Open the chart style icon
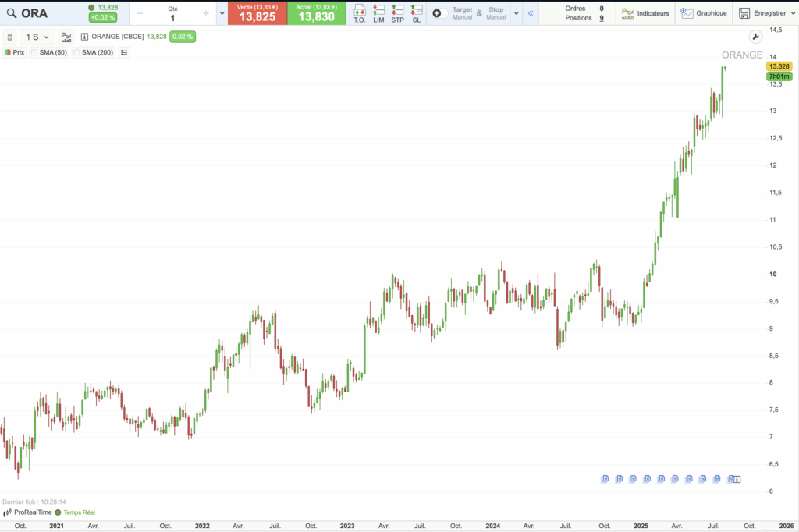This screenshot has width=799, height=532. [x=66, y=37]
